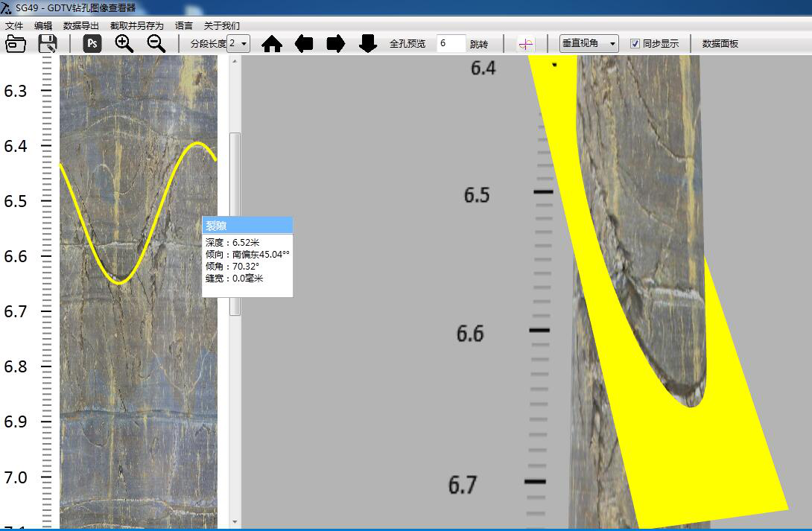This screenshot has width=812, height=531.
Task: Click the 6.6 depth label in 3D view
Action: [x=470, y=334]
